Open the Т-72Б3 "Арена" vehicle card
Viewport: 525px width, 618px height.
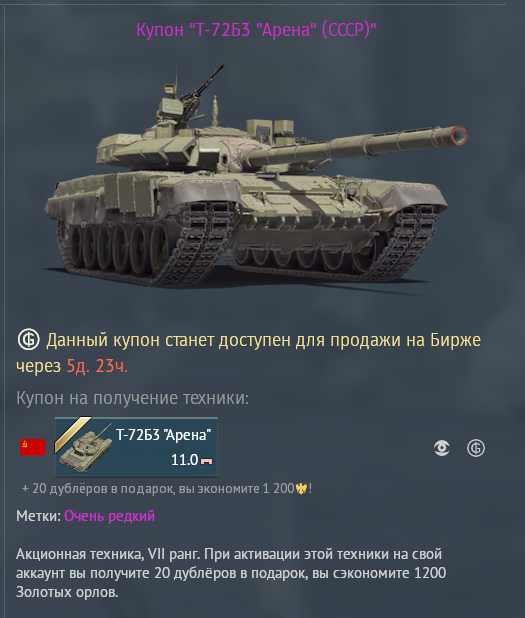pyautogui.click(x=136, y=447)
